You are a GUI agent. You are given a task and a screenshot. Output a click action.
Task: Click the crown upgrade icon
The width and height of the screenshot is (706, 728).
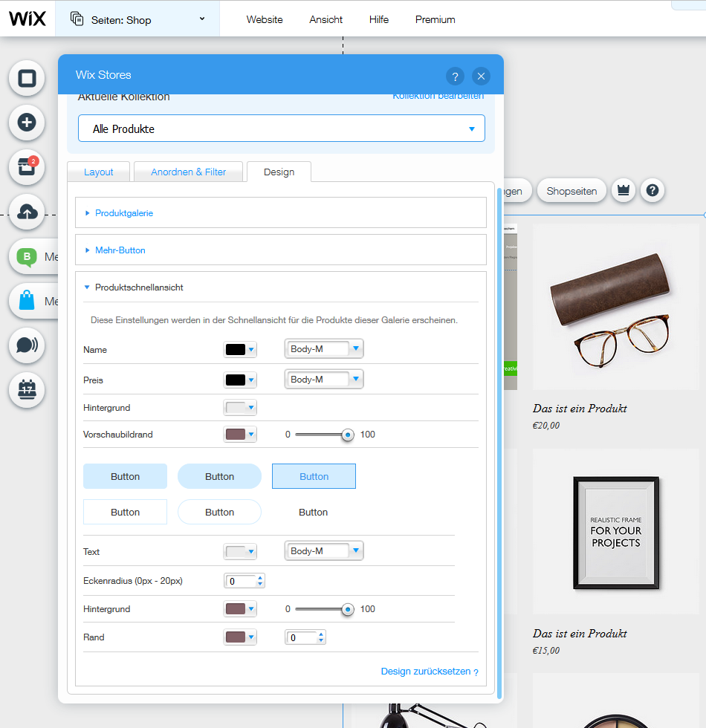point(623,191)
